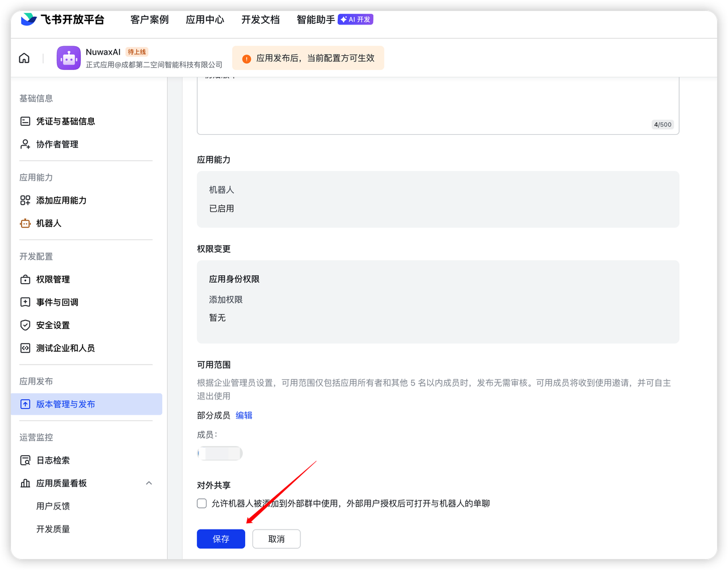Click the 权限管理 lock icon
Screen dimensions: 728x570
(26, 279)
